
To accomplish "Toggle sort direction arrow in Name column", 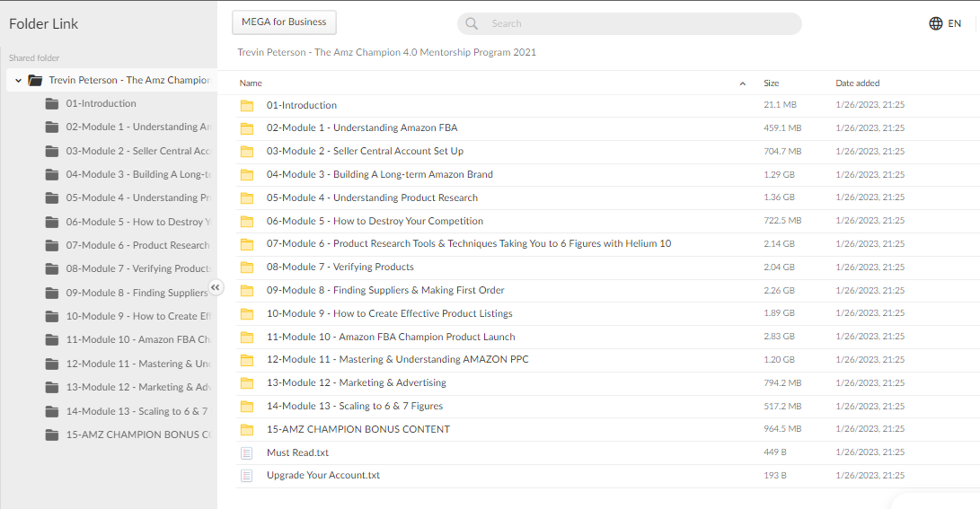I will [x=743, y=83].
